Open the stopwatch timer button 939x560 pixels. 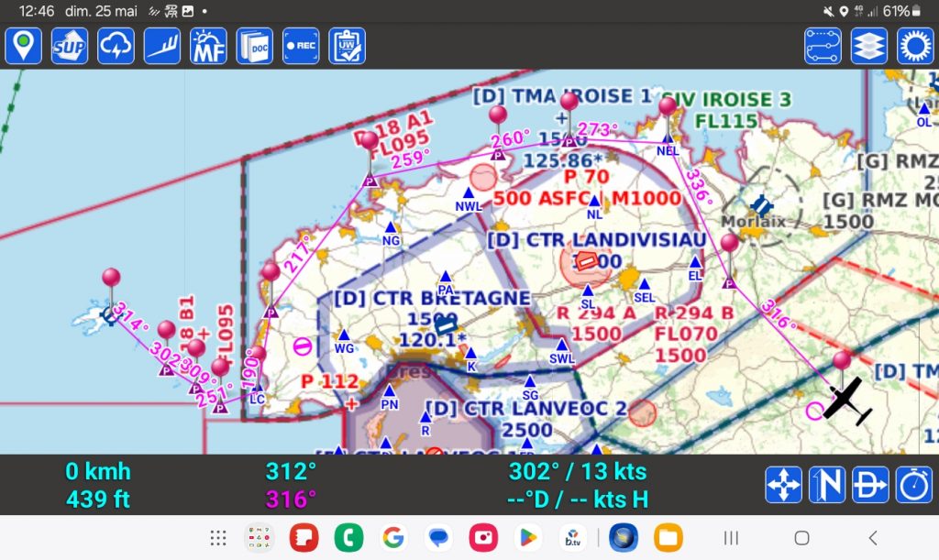click(914, 485)
